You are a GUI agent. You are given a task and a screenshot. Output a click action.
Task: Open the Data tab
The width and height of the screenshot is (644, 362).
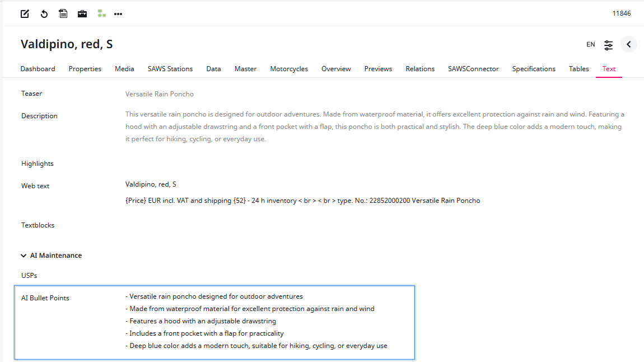click(213, 69)
